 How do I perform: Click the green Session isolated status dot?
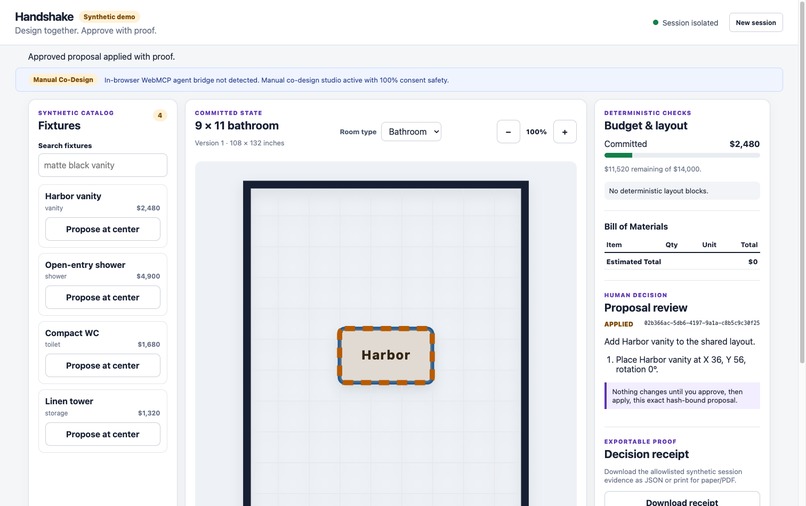tap(655, 23)
